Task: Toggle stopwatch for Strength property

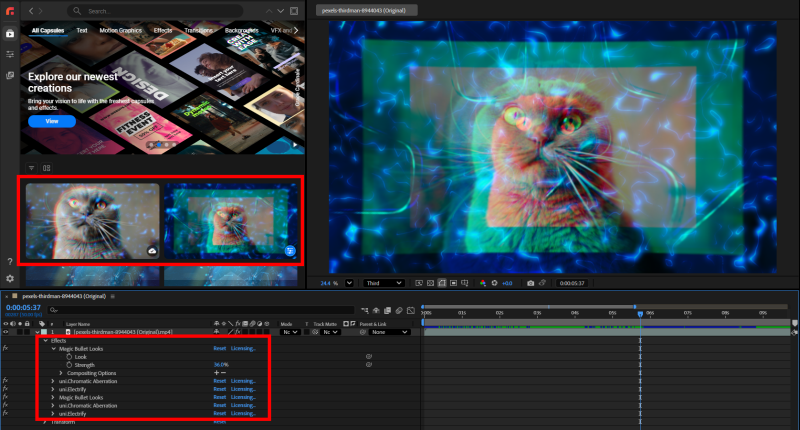Action: coord(69,365)
